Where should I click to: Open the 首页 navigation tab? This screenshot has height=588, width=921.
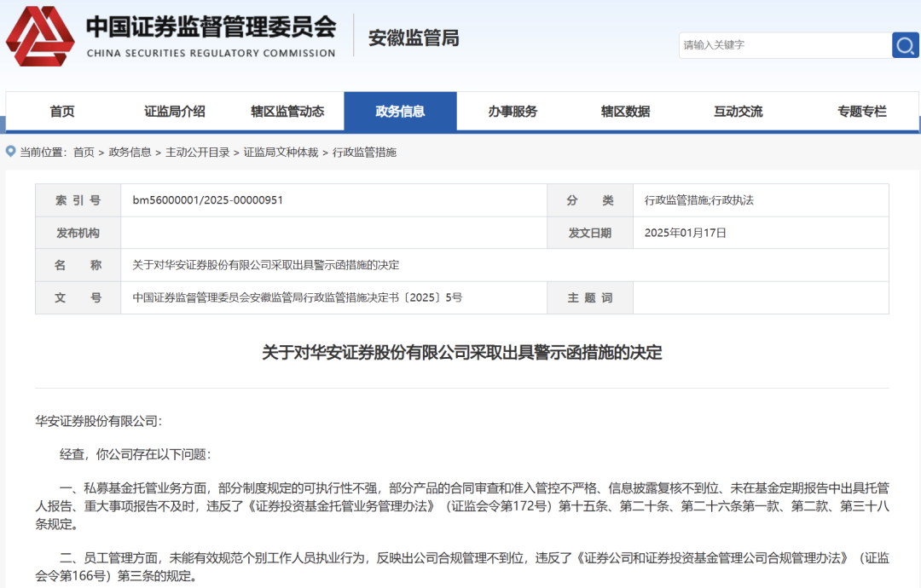[x=62, y=112]
